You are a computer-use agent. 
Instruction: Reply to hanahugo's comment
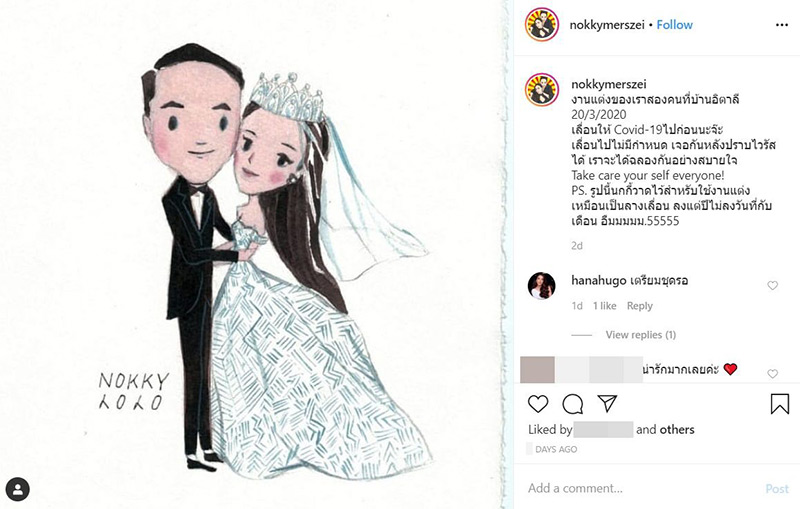(x=640, y=306)
